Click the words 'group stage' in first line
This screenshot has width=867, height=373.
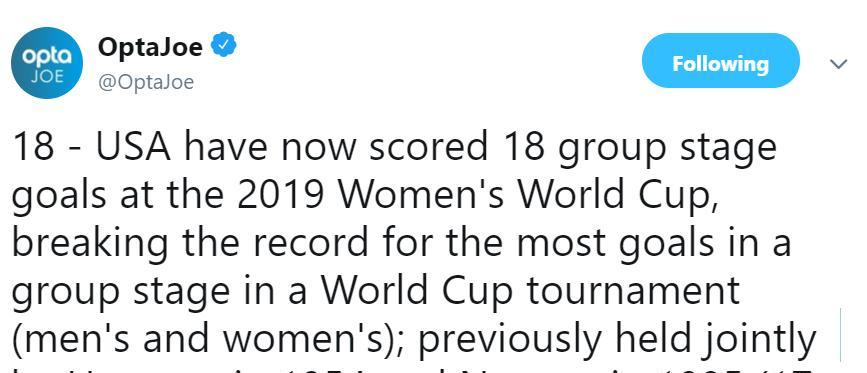click(667, 150)
